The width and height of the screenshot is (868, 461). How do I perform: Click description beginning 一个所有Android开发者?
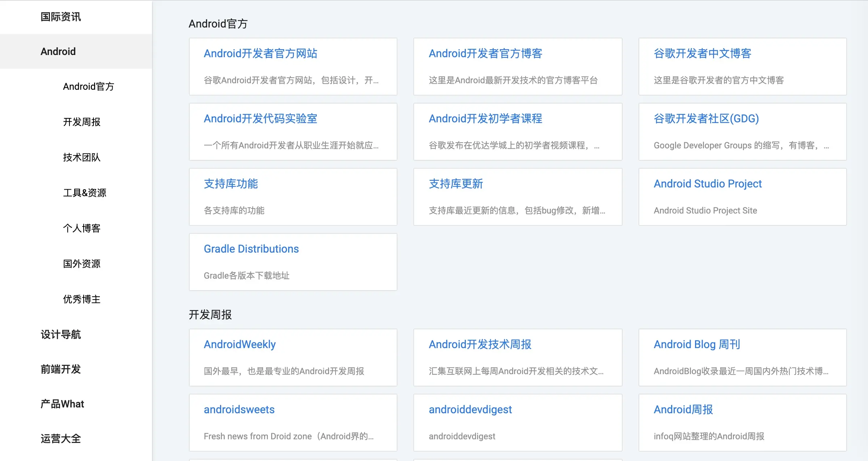tap(291, 145)
